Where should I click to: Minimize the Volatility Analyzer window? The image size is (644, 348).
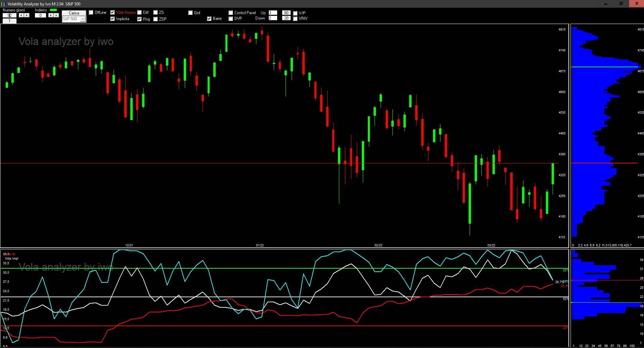click(606, 4)
